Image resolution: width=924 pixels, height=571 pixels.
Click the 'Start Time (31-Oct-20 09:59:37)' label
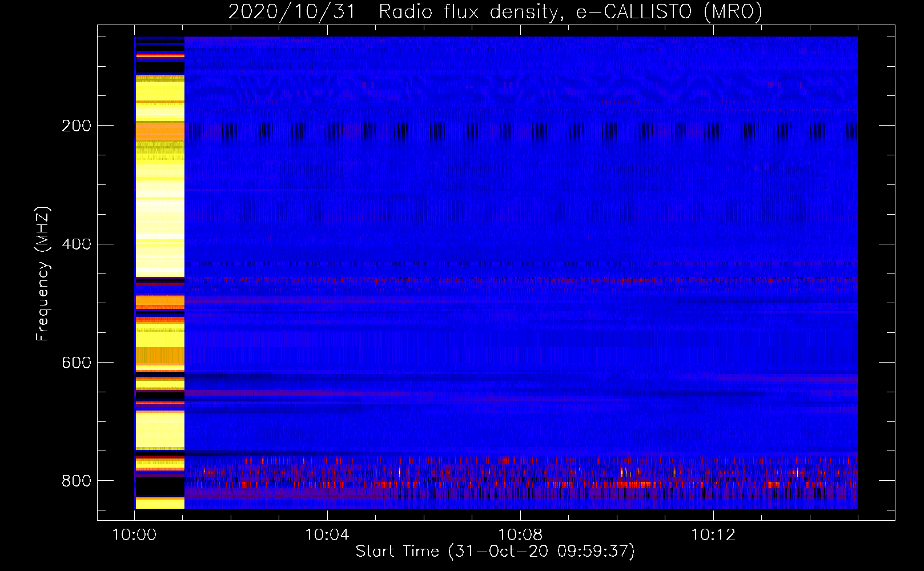(495, 552)
